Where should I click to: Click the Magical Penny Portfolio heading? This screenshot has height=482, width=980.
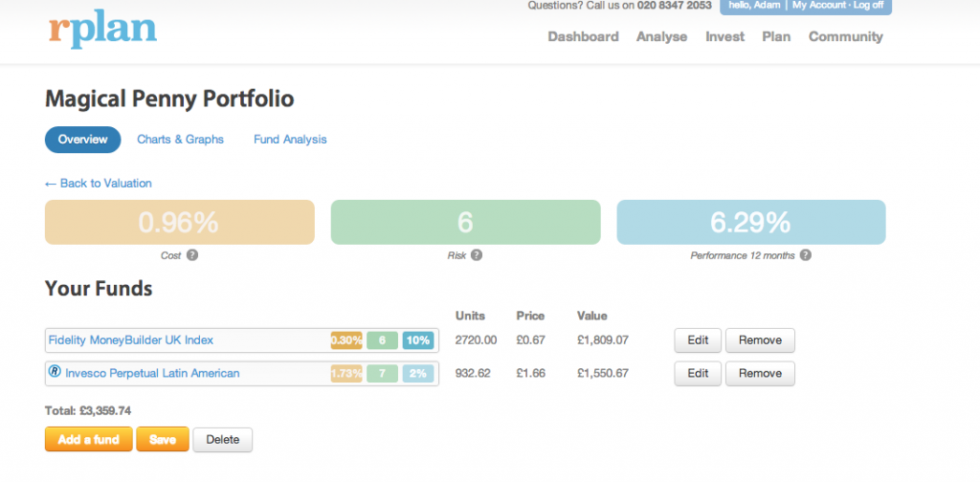169,99
